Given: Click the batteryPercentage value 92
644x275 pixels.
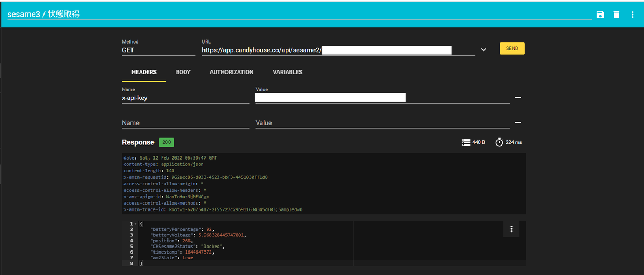Looking at the screenshot, I should point(209,229).
